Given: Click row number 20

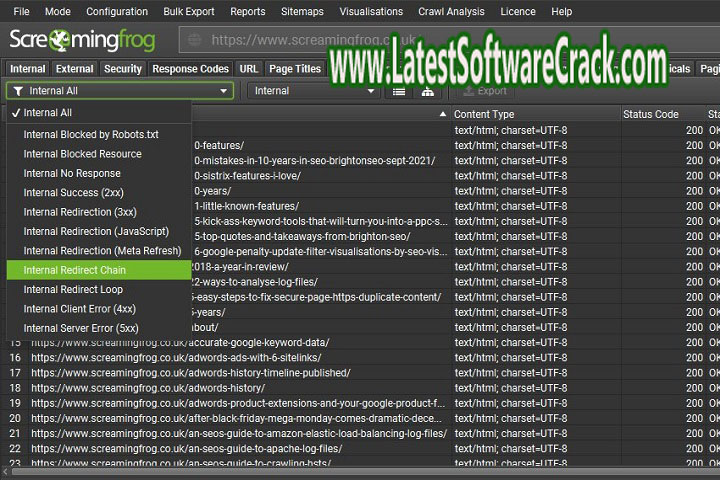Looking at the screenshot, I should point(15,418).
